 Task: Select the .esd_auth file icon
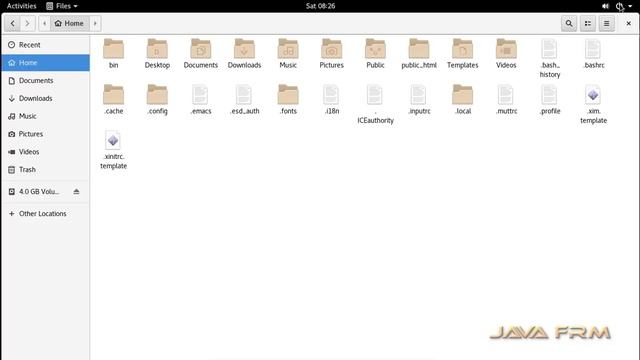click(x=244, y=94)
